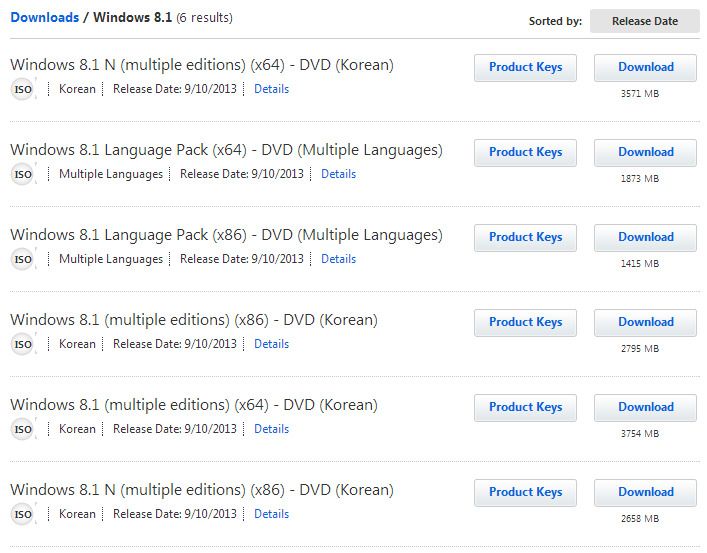Viewport: 707px width, 553px height.
Task: Click the 2658 MB file size
Action: pyautogui.click(x=640, y=519)
